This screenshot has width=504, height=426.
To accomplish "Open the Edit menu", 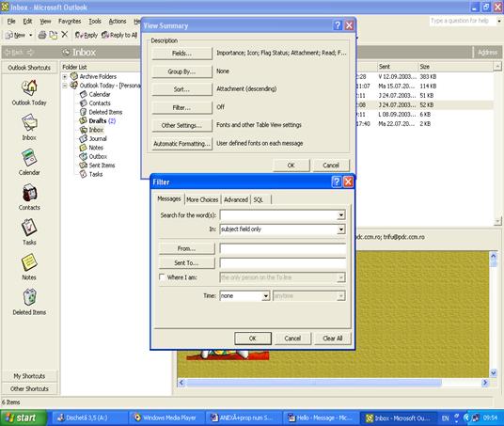I will [x=27, y=22].
